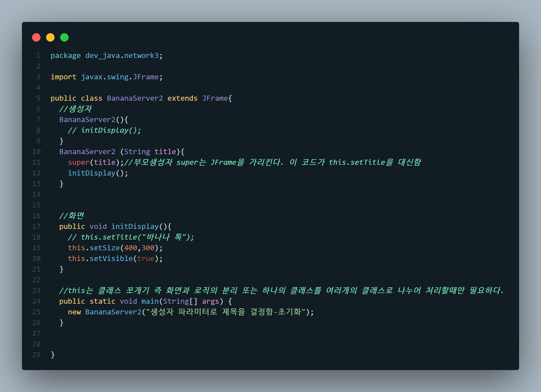The width and height of the screenshot is (541, 392).
Task: Click 'JFrame{' on line 5
Action: [217, 98]
